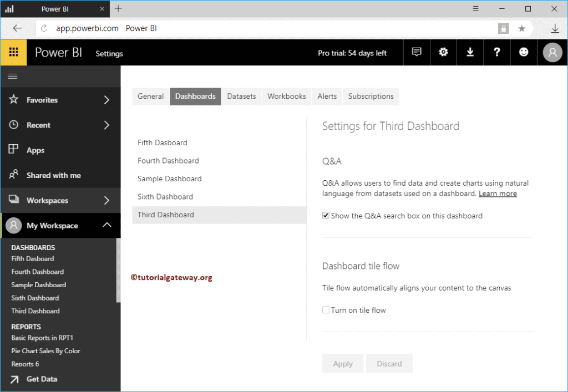
Task: Switch to the Datasets tab
Action: 241,96
